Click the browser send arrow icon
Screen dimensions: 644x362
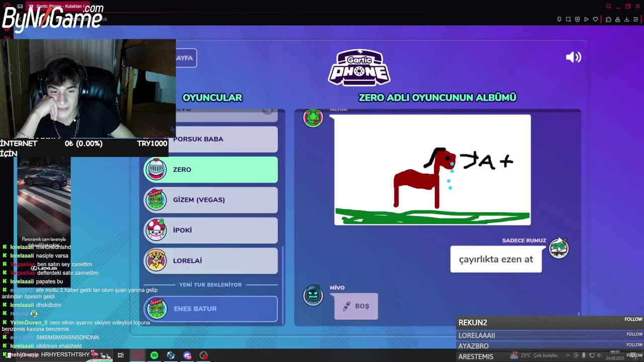pyautogui.click(x=586, y=19)
